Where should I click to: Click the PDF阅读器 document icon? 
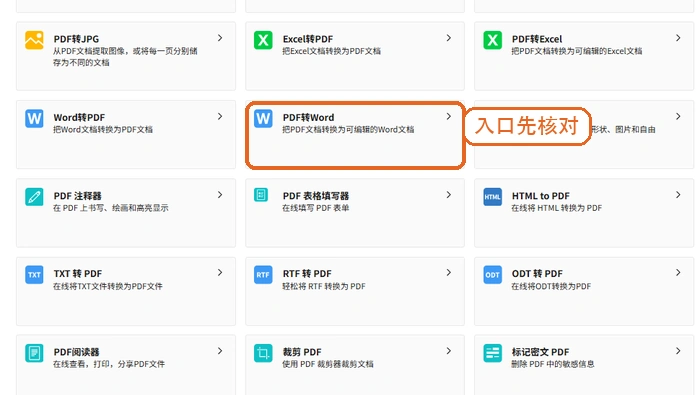click(x=34, y=353)
